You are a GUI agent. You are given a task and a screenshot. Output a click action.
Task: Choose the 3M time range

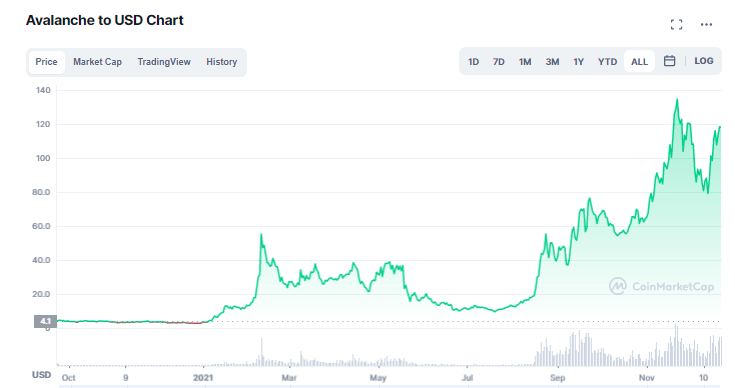click(x=552, y=62)
